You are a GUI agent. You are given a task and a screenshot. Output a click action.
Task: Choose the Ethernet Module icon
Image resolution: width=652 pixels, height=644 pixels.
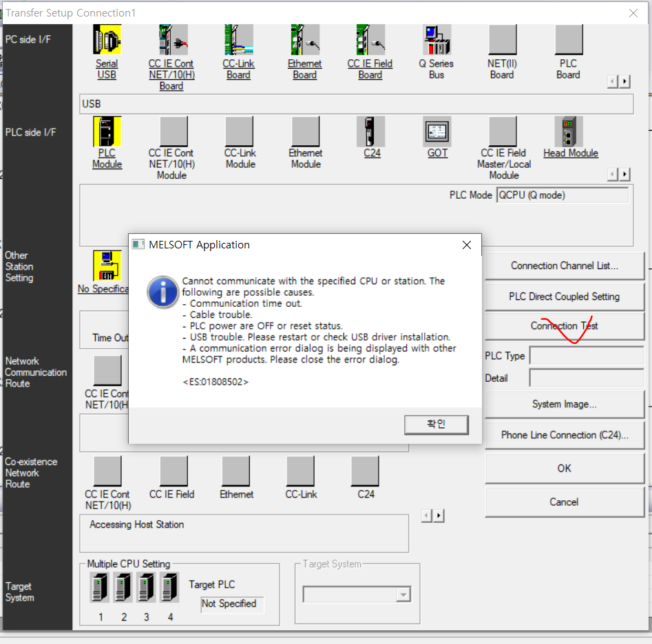pos(306,131)
